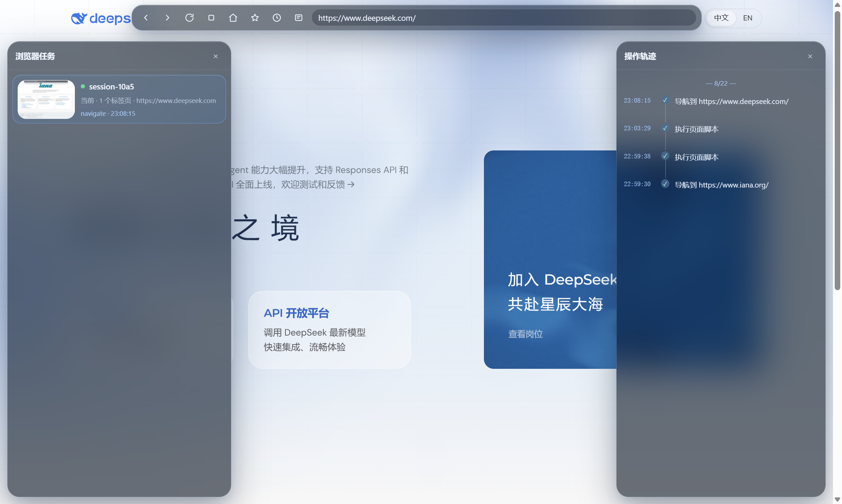Click the scrollbar up arrow
The width and height of the screenshot is (842, 504).
(837, 5)
